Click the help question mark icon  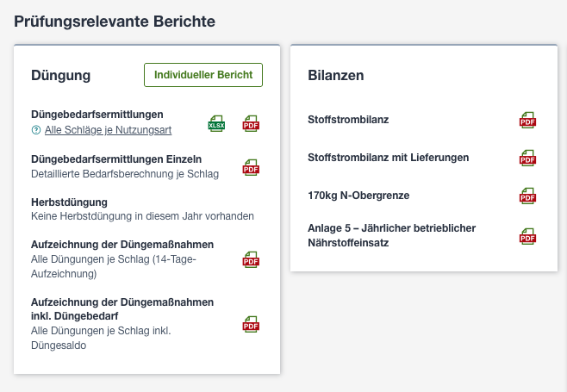[36, 130]
